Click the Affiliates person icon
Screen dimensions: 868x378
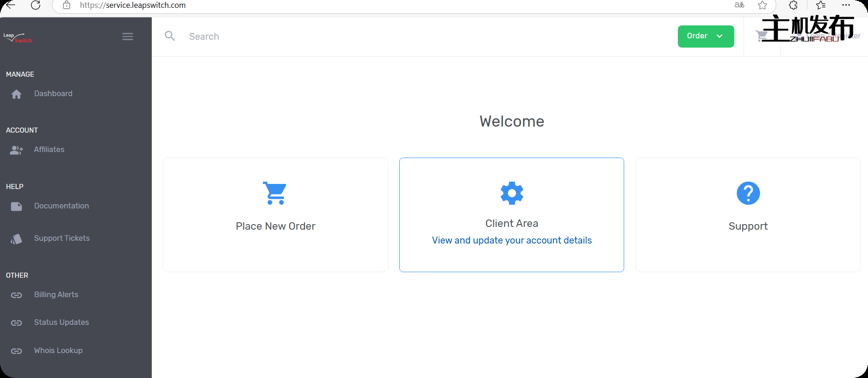(17, 150)
